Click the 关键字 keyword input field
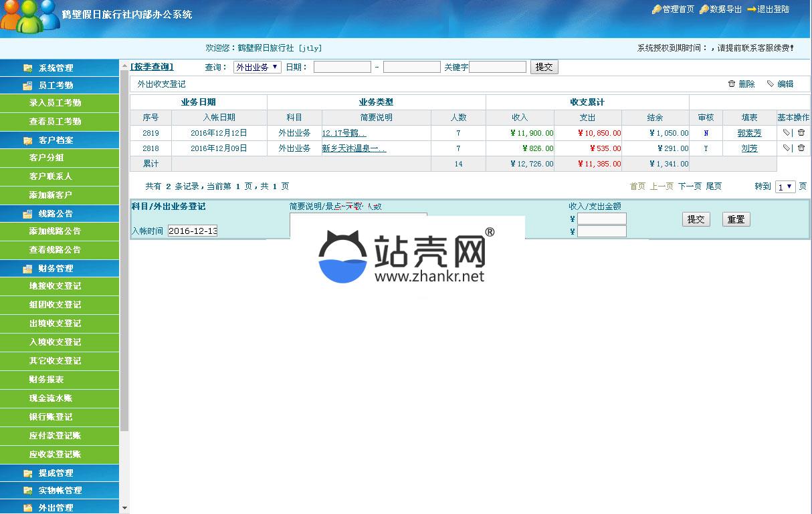 click(x=498, y=67)
